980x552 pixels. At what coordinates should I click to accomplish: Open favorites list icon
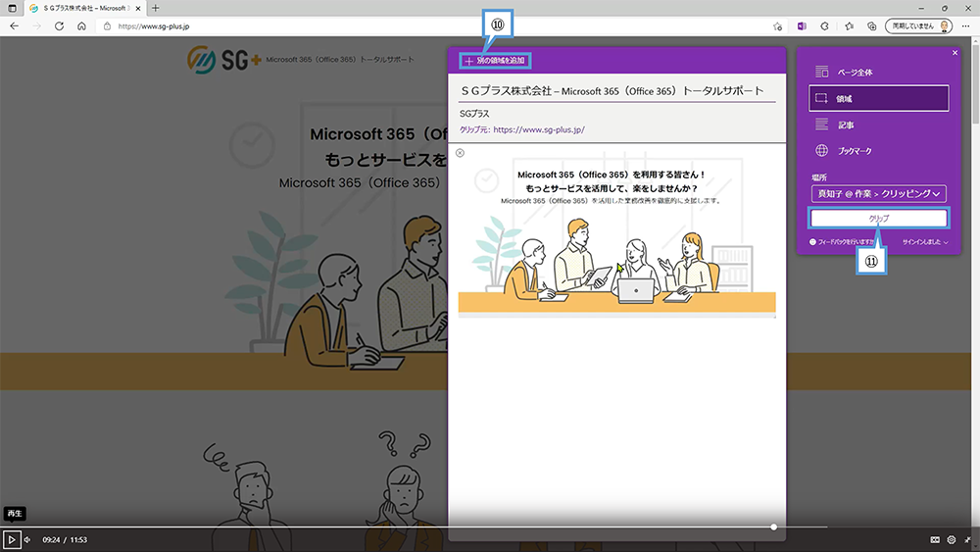click(x=849, y=26)
